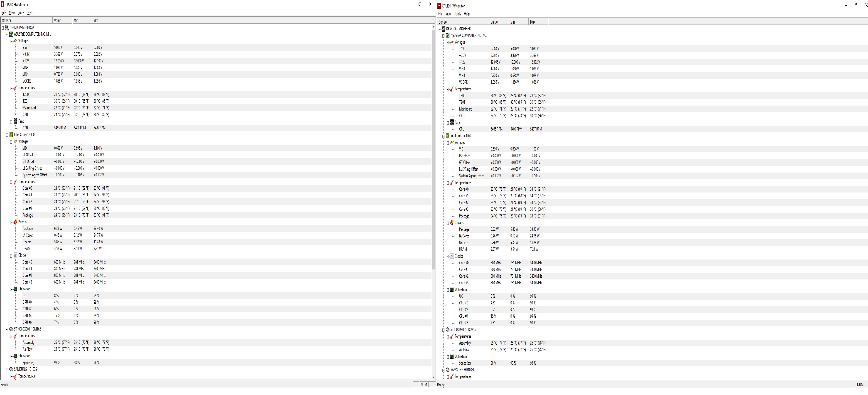Select the VCORE voltage row in right window

coord(463,82)
